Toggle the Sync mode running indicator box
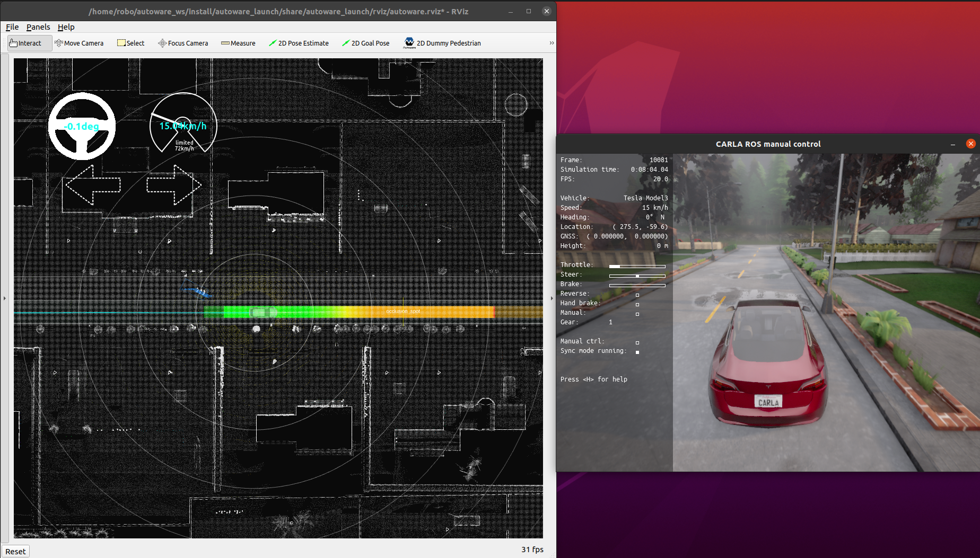 (637, 352)
